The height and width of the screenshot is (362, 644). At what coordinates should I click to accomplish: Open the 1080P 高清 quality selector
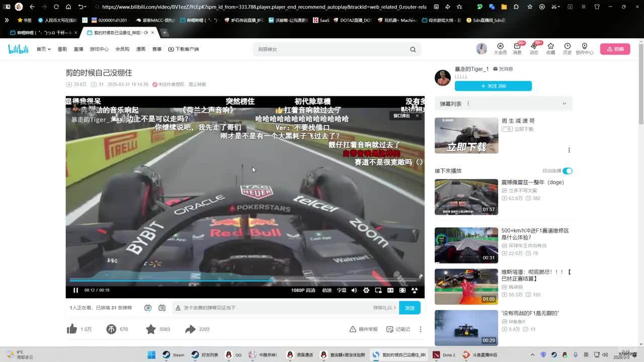(x=303, y=290)
